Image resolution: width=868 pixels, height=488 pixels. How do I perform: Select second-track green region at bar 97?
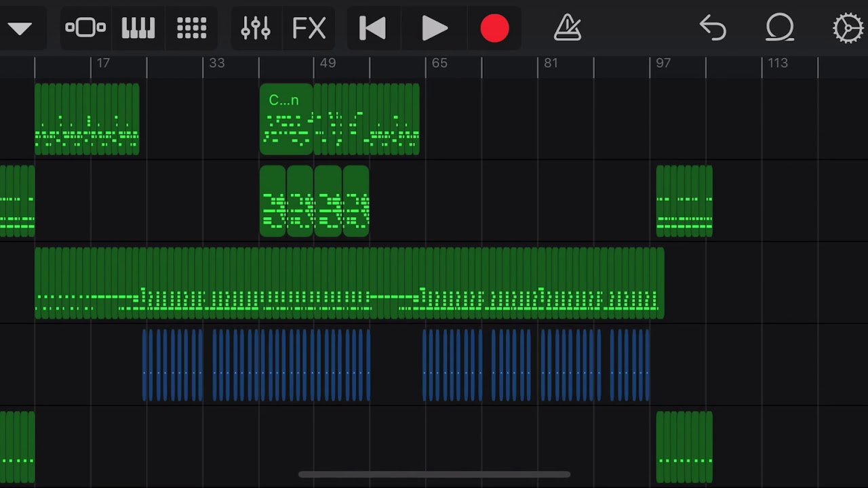684,201
